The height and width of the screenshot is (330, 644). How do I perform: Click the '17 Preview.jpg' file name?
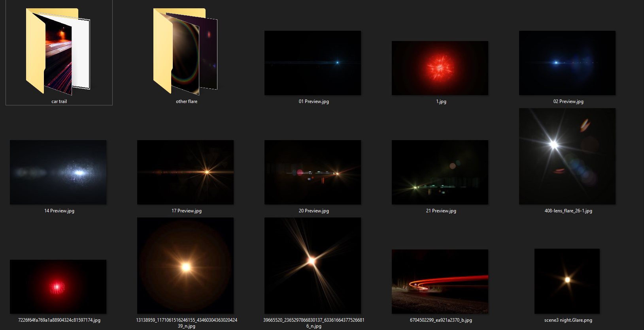187,211
